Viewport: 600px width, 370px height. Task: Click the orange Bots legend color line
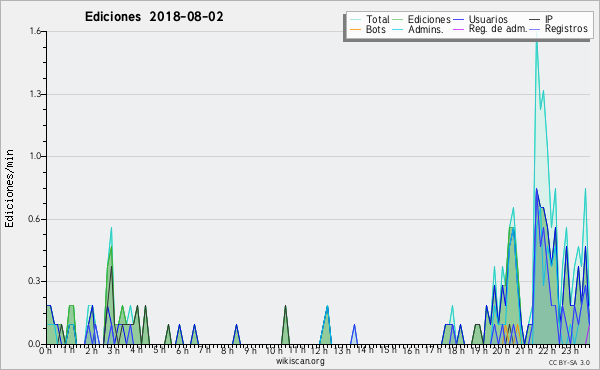tap(355, 29)
